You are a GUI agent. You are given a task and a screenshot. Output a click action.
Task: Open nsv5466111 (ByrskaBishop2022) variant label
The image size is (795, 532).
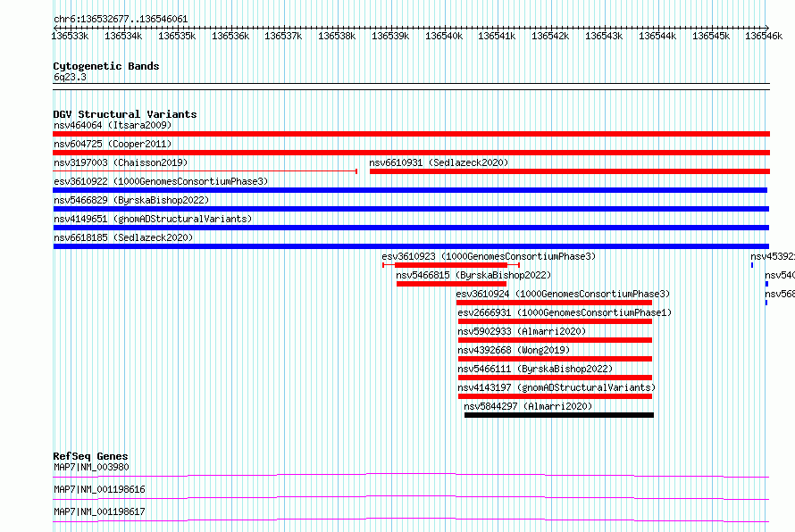pos(535,369)
